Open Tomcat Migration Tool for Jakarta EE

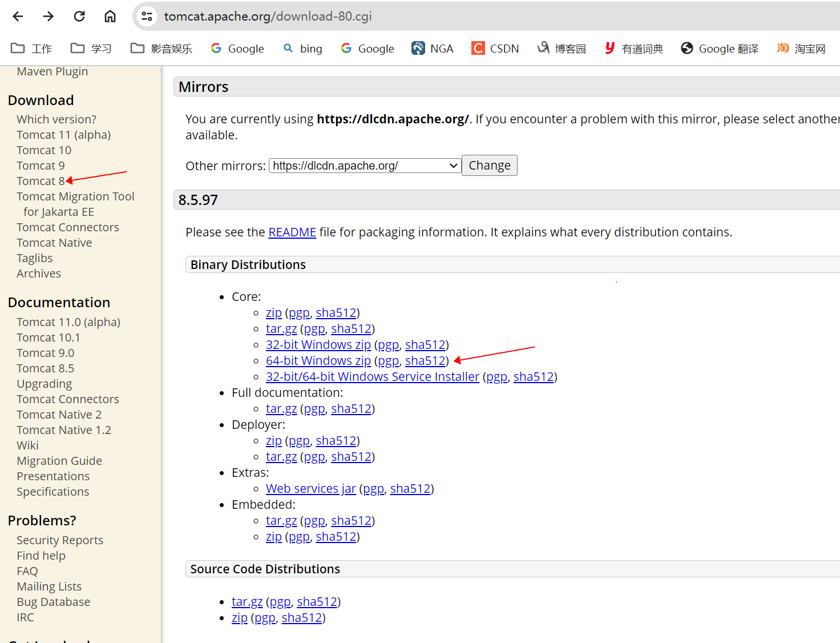[x=75, y=204]
